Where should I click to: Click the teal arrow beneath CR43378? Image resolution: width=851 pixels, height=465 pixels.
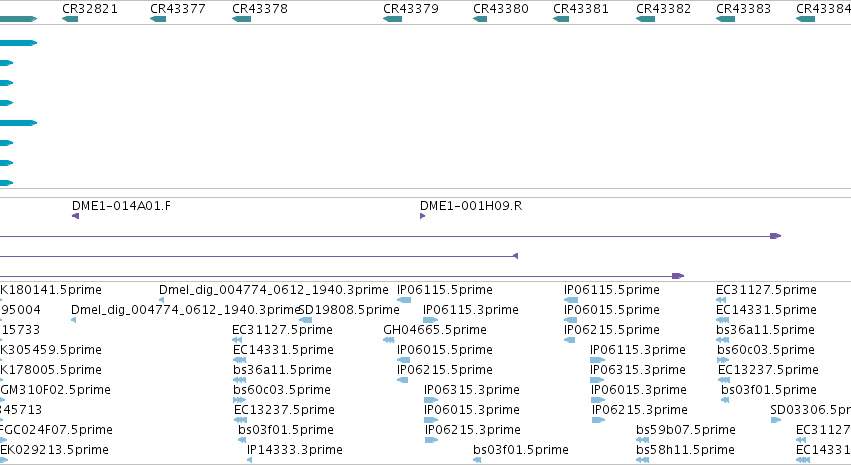pos(242,19)
